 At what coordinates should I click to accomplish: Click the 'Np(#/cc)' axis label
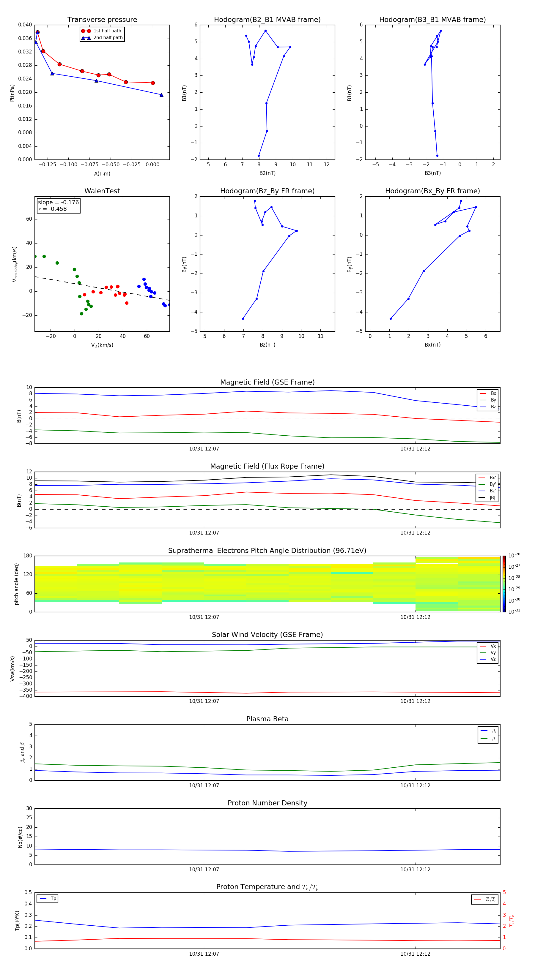20,837
